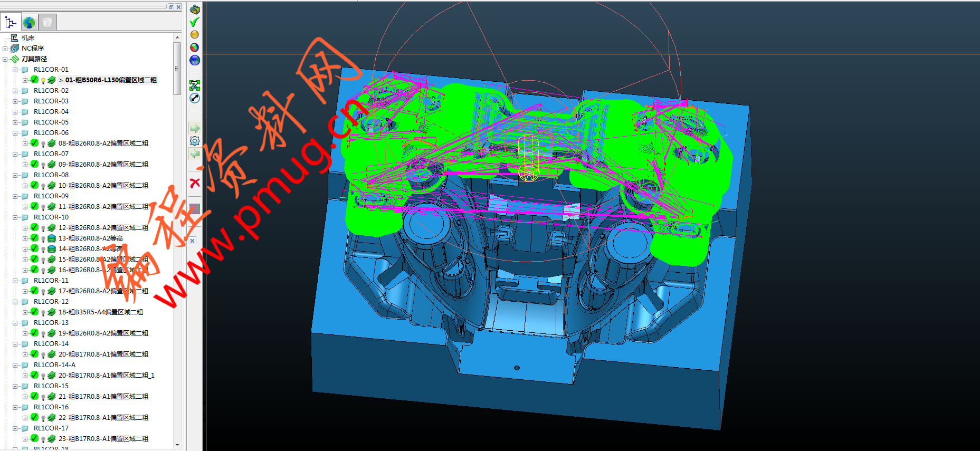
Task: Click the block model icon in vertical toolbar
Action: [195, 9]
